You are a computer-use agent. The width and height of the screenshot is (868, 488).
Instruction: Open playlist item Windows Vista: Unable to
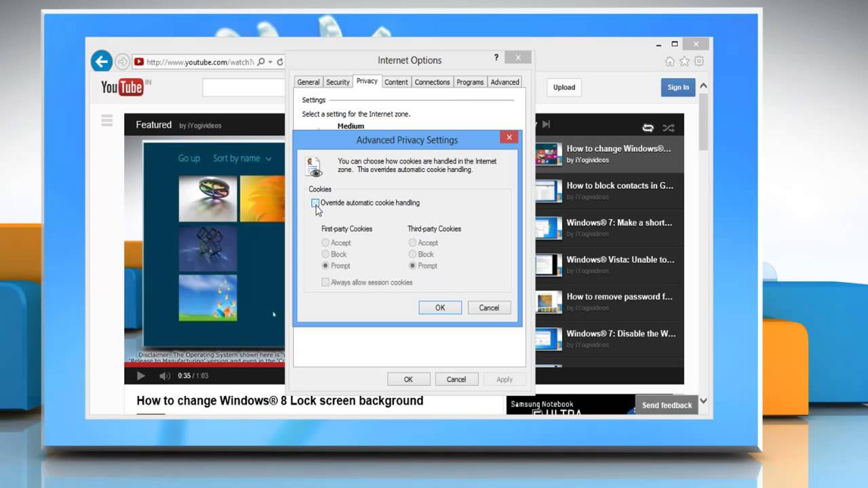[x=610, y=265]
